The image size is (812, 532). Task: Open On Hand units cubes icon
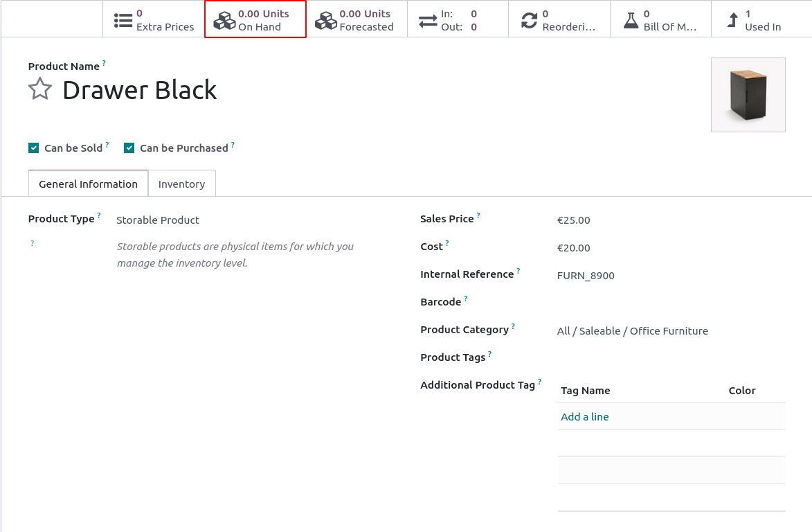point(224,20)
